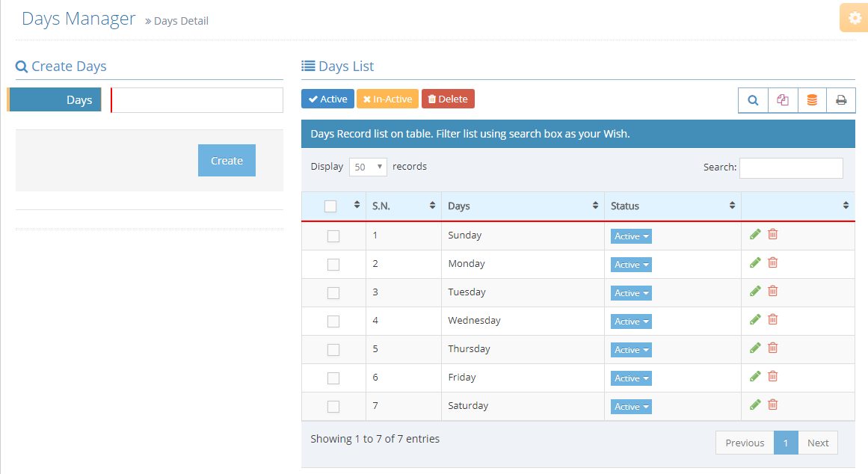Toggle the select-all checkbox in table header
Image resolution: width=868 pixels, height=474 pixels.
(x=330, y=206)
